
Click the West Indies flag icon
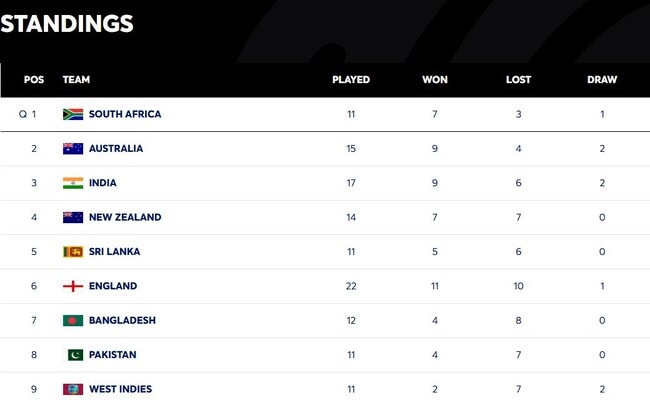click(x=73, y=389)
